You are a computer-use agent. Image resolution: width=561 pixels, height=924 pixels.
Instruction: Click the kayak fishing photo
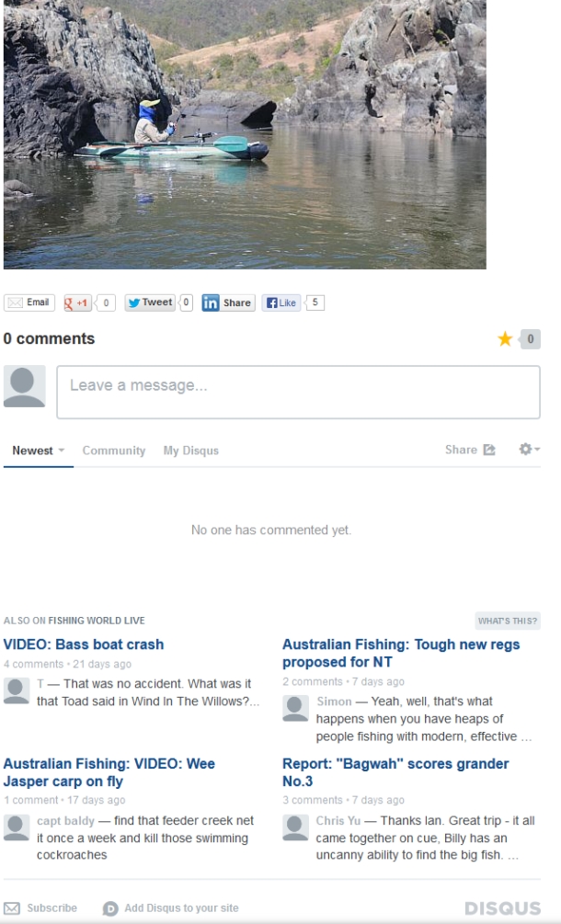pos(245,134)
